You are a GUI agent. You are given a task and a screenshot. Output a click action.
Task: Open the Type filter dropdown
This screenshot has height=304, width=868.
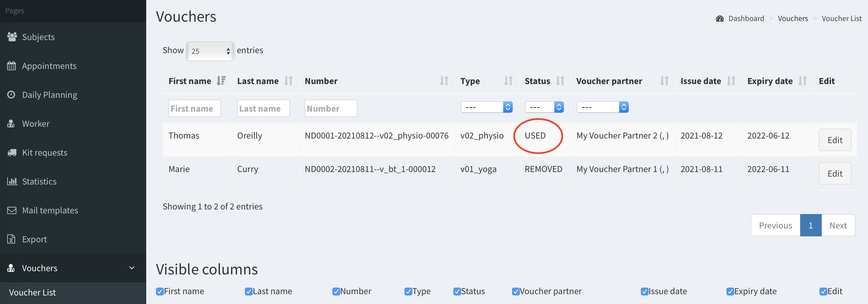[486, 107]
